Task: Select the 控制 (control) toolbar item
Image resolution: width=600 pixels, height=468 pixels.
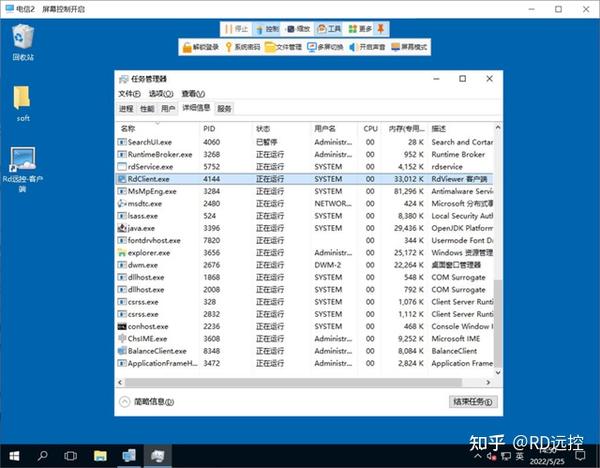Action: [267, 29]
